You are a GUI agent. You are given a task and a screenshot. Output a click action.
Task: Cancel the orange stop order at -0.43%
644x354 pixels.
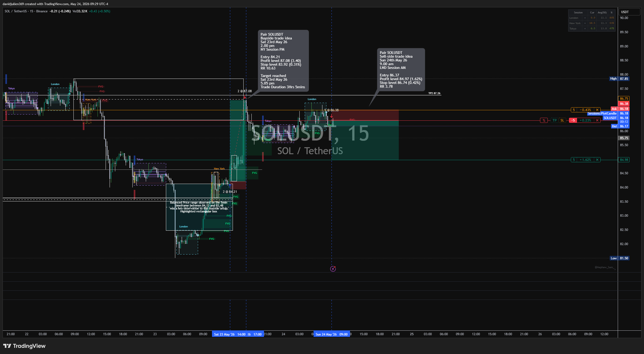coord(597,110)
